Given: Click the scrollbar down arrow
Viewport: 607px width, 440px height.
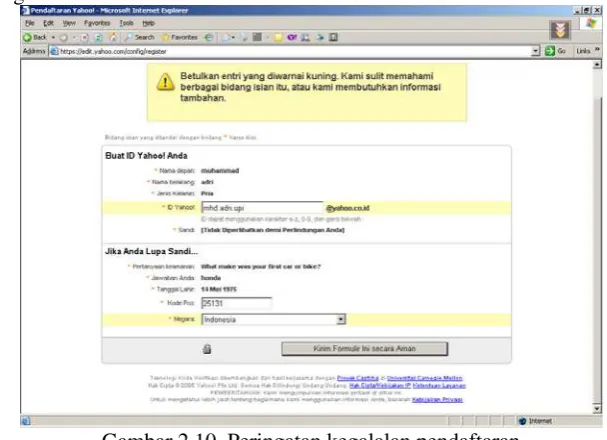Looking at the screenshot, I should coord(597,409).
